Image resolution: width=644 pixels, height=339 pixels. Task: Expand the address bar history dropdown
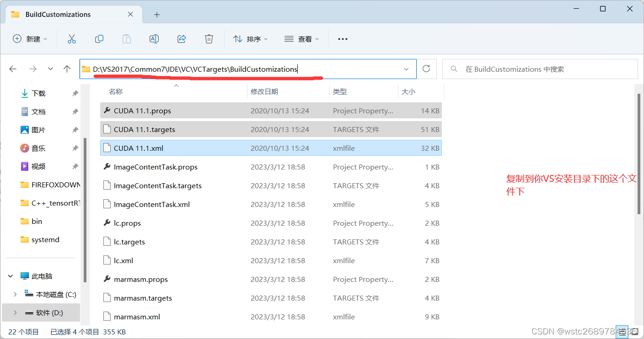click(x=406, y=69)
